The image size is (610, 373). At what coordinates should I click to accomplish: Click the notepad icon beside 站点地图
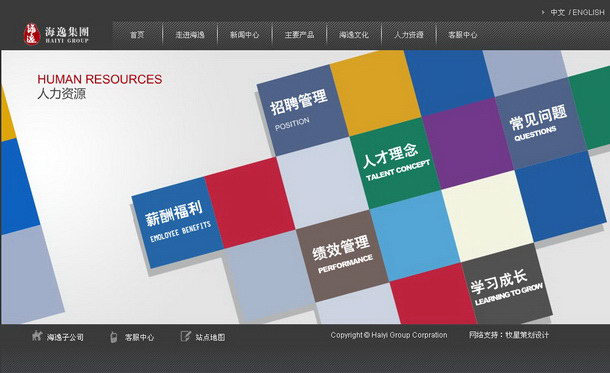coord(186,336)
